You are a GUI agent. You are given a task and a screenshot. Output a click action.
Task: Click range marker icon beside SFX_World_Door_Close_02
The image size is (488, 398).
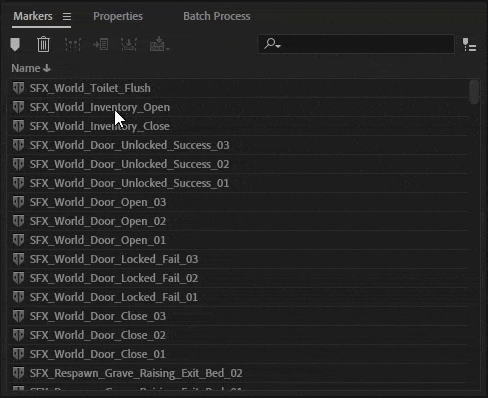pos(18,335)
